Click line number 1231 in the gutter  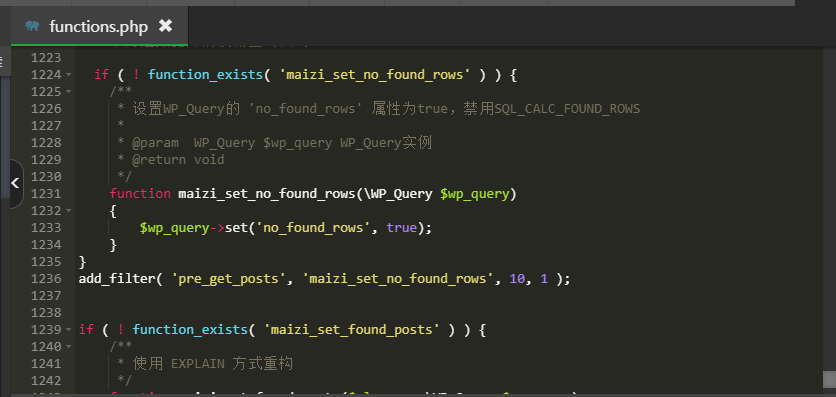pyautogui.click(x=46, y=193)
